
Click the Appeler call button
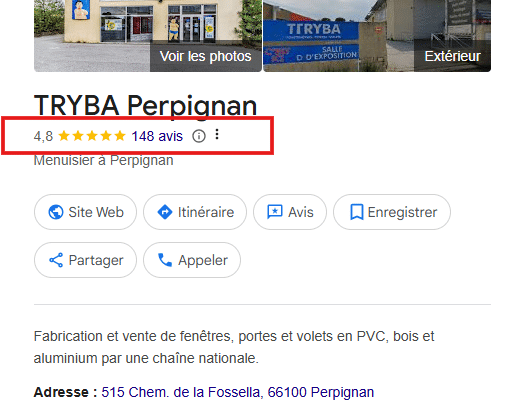click(192, 260)
